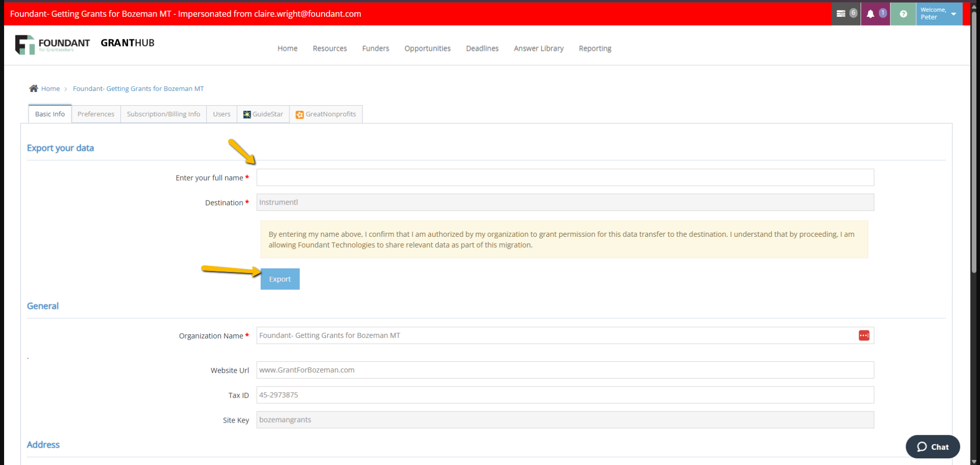Open the Deadlines navigation menu

click(x=482, y=48)
